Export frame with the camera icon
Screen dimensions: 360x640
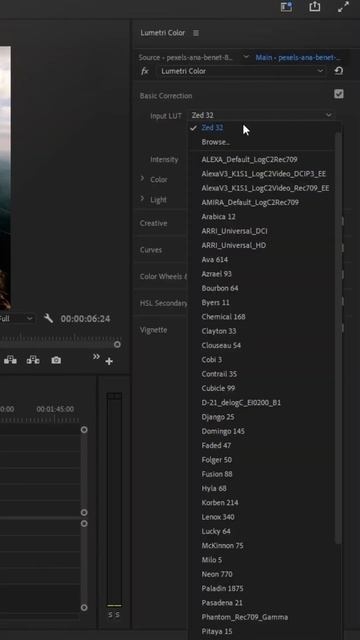coord(56,360)
